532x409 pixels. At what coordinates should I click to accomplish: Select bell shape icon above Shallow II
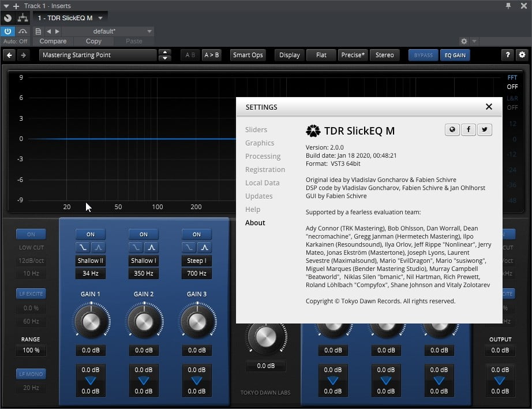[99, 247]
